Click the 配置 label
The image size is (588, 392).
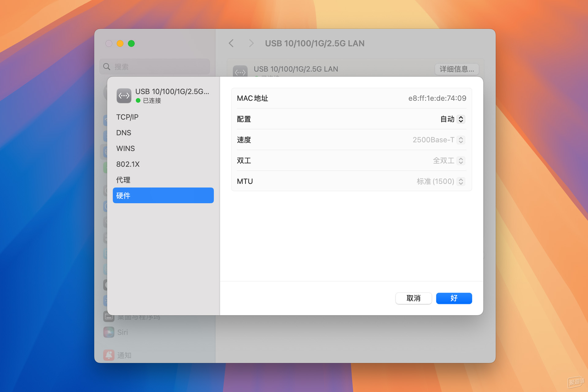click(244, 119)
